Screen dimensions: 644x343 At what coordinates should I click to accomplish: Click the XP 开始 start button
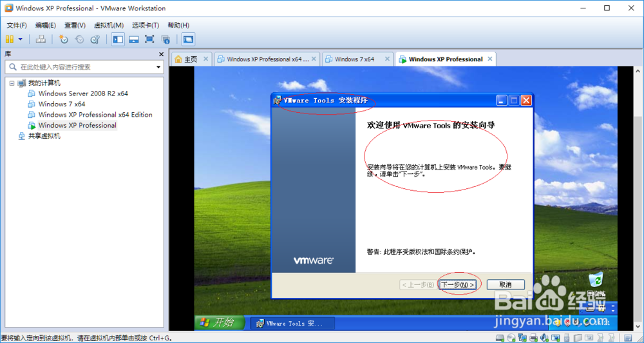coord(220,323)
